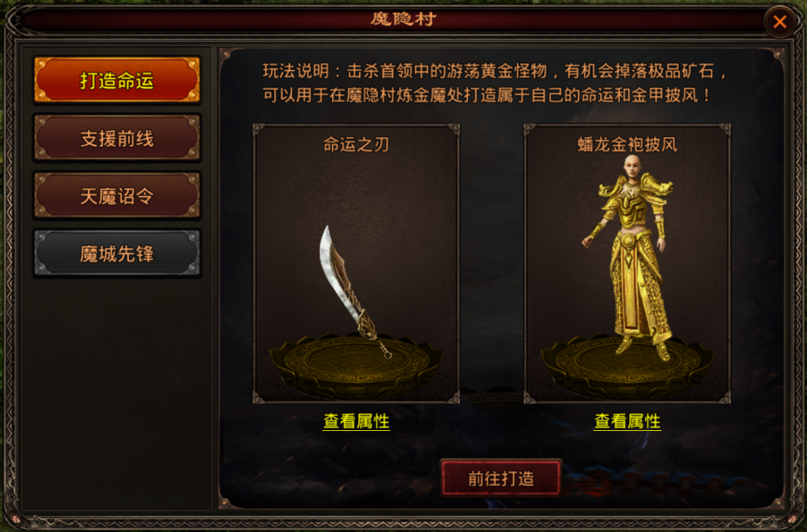
Task: Select the 命运之刃 curved sword image
Action: pyautogui.click(x=354, y=290)
